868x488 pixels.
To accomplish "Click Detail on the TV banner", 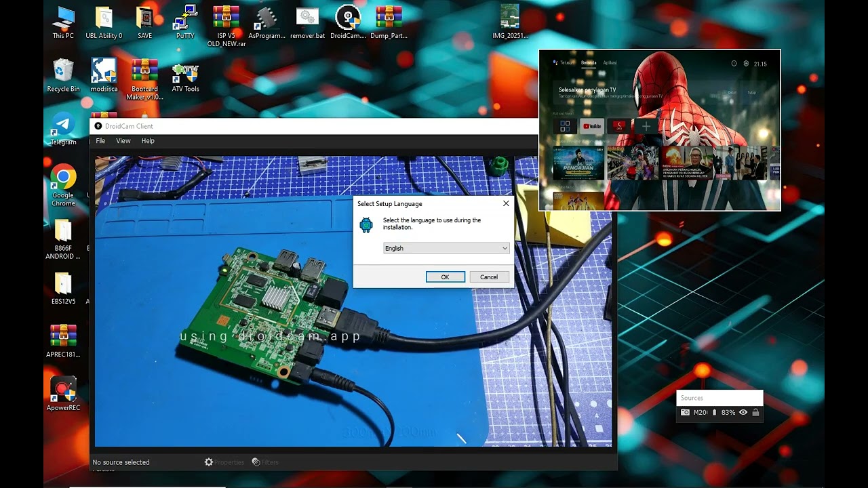I will tap(732, 92).
